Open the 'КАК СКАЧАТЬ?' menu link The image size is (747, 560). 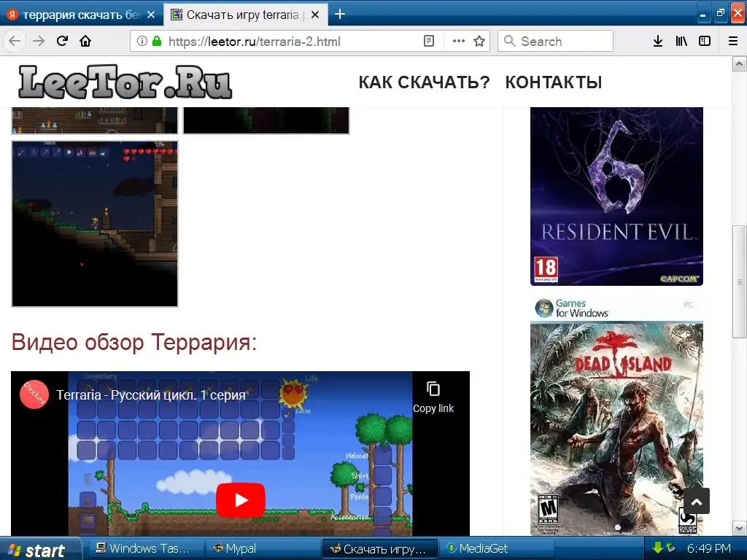coord(424,82)
